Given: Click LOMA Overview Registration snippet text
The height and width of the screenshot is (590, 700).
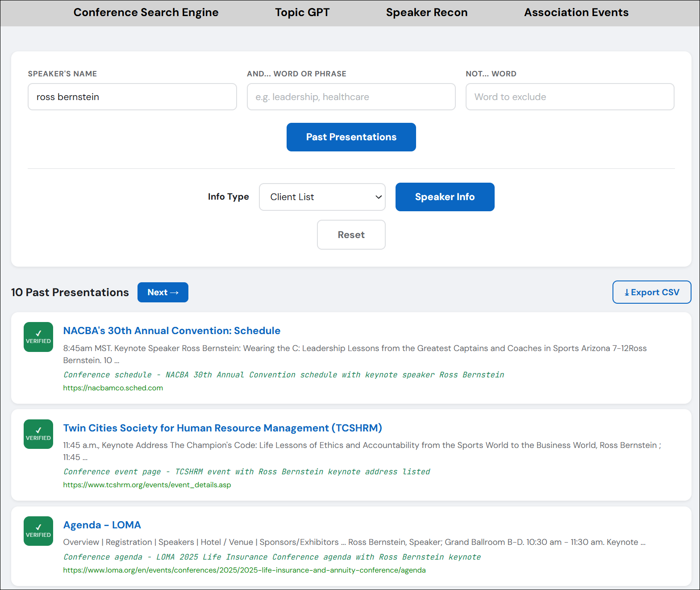Looking at the screenshot, I should 354,542.
